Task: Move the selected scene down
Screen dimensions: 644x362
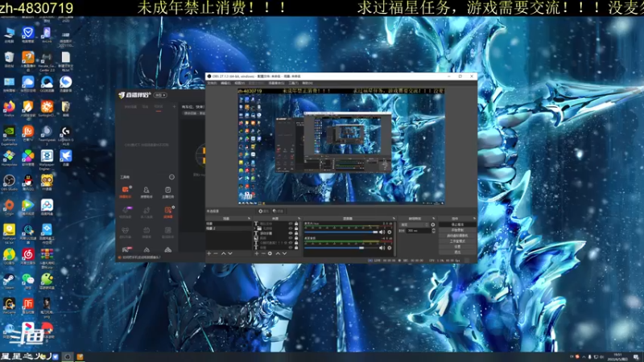Action: (230, 253)
